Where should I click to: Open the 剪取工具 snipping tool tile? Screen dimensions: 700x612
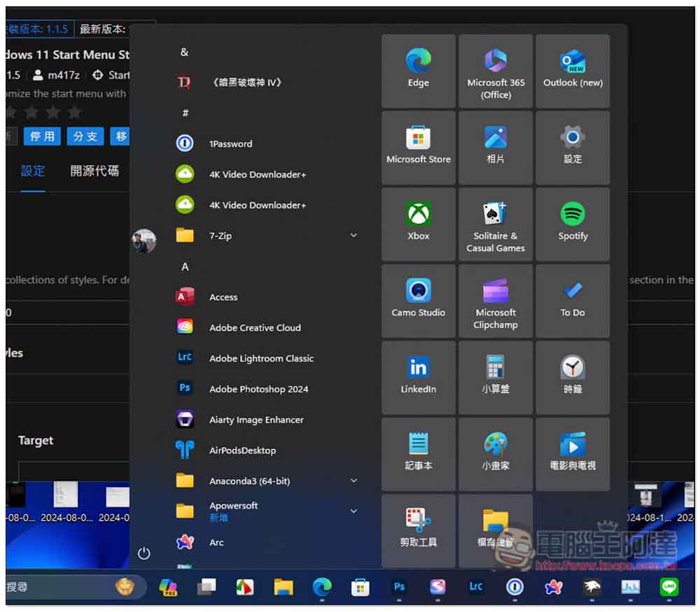[419, 531]
